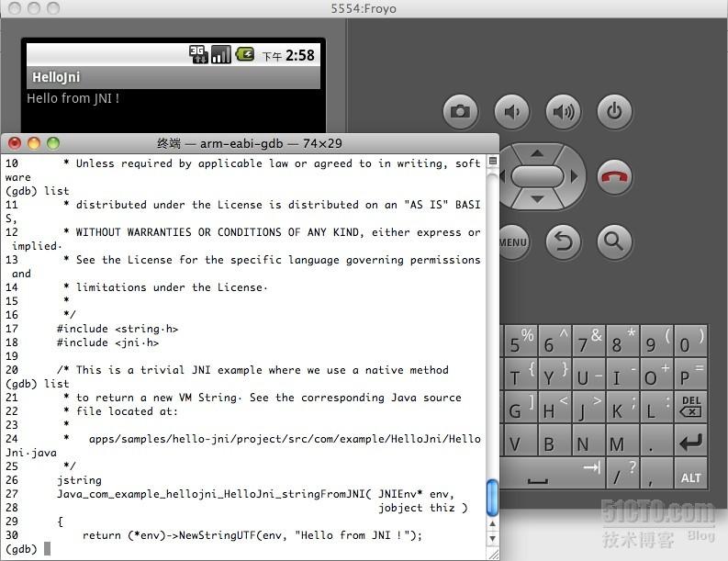Click the H key on emulator keyboard
The width and height of the screenshot is (728, 561).
[x=554, y=408]
